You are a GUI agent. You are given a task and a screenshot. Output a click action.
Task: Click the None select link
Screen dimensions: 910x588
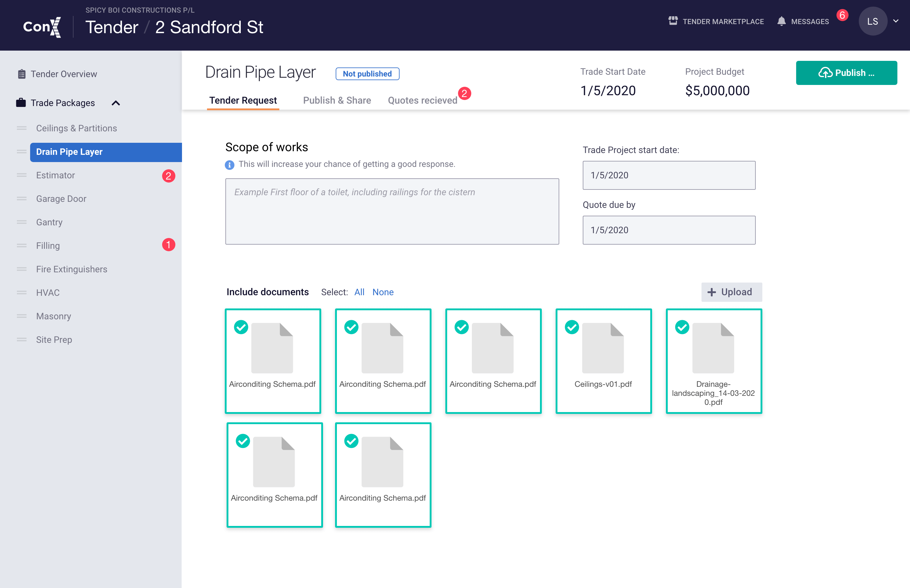[x=383, y=292]
